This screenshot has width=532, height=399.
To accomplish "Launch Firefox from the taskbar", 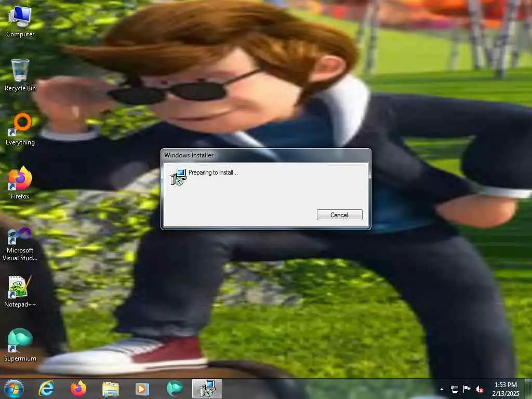I will point(78,389).
